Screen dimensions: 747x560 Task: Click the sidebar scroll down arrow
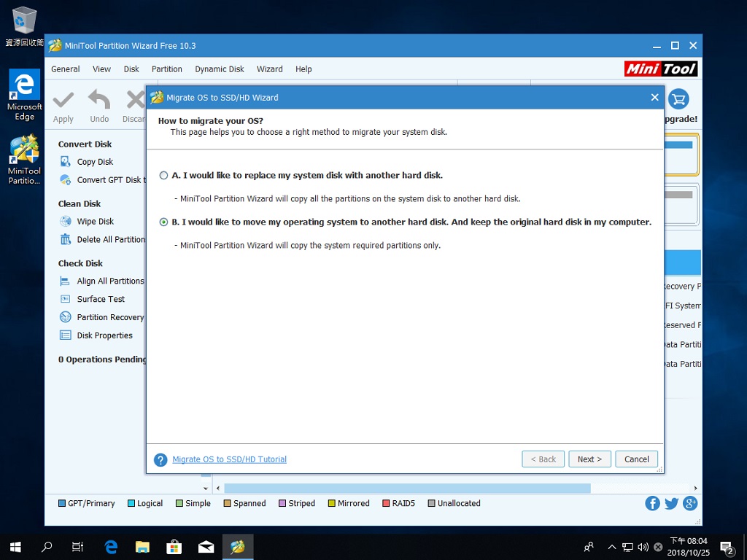pos(206,488)
